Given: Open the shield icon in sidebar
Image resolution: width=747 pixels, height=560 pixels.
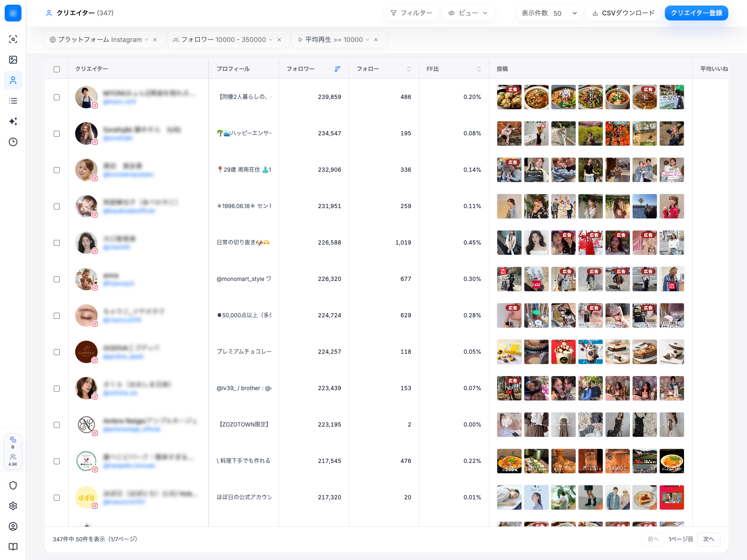Looking at the screenshot, I should pos(13,485).
